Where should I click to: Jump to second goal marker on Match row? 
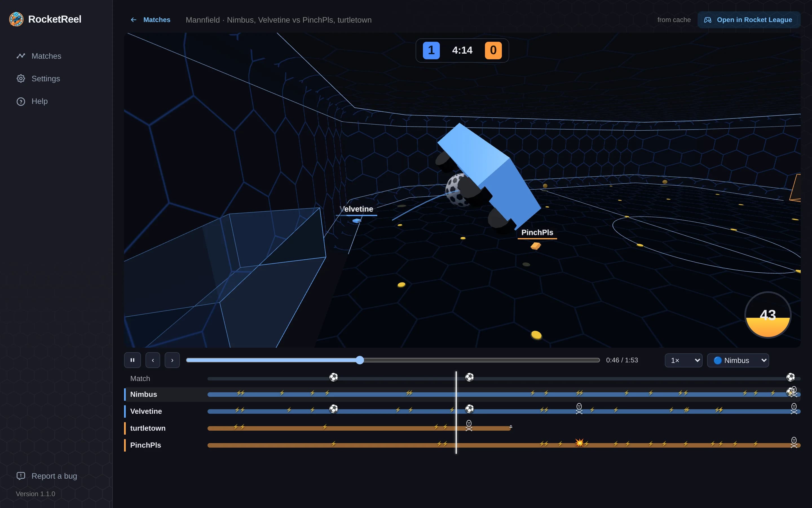coord(469,377)
